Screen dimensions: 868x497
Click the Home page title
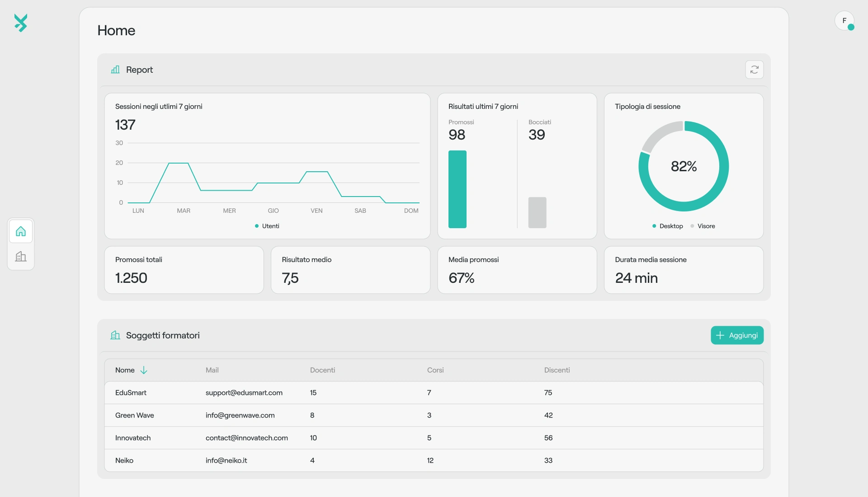pyautogui.click(x=116, y=30)
